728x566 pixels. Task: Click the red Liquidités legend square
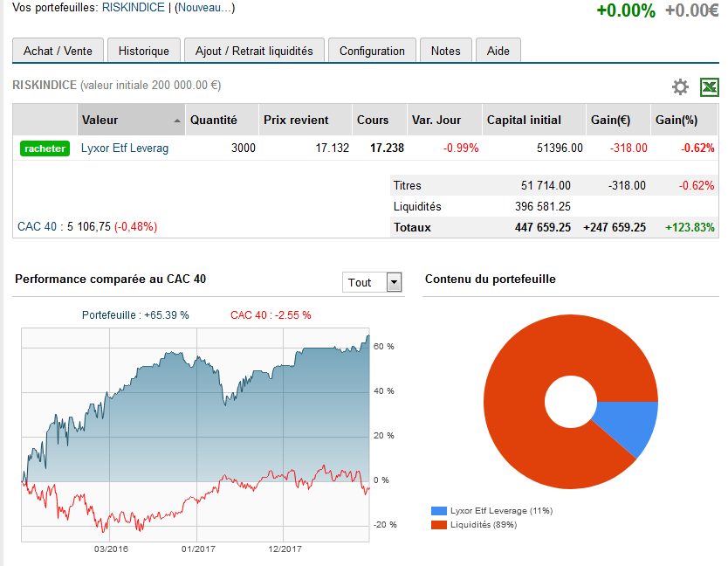437,524
